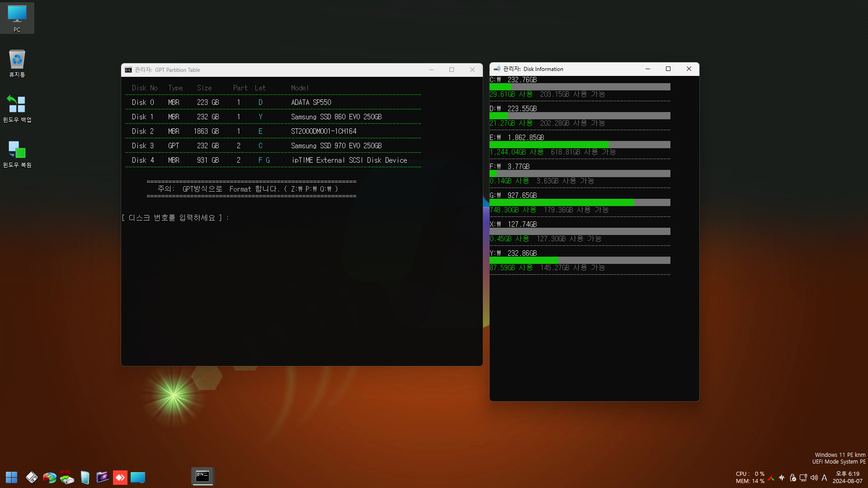This screenshot has height=488, width=868.
Task: Open the PC desktop icon
Action: 17,18
